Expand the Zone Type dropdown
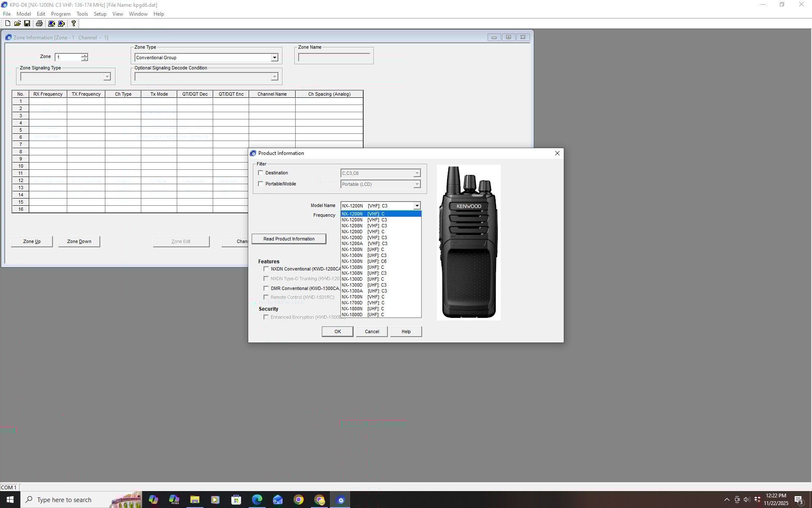 pyautogui.click(x=274, y=58)
